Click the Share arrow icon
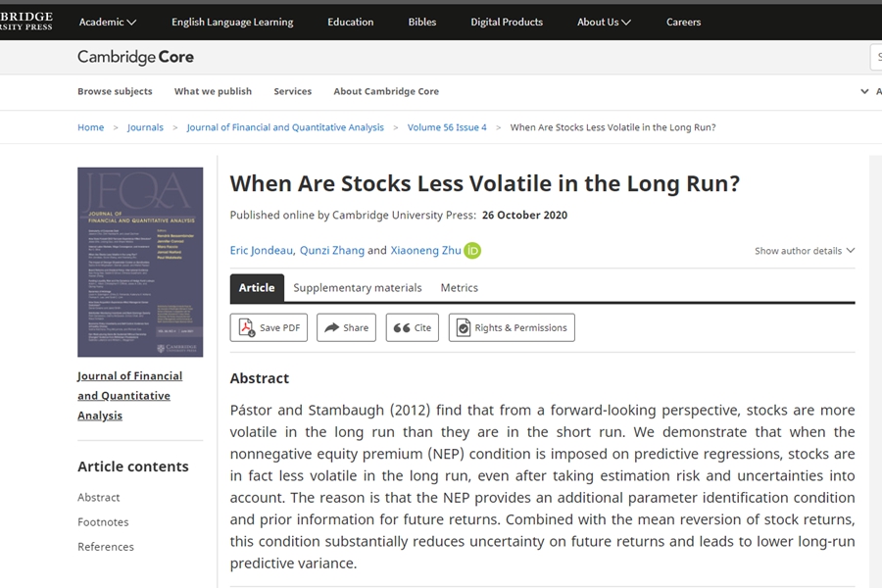 332,328
